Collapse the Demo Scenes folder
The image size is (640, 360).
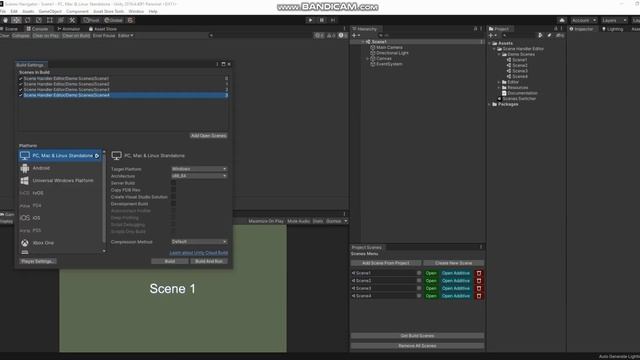[500, 54]
